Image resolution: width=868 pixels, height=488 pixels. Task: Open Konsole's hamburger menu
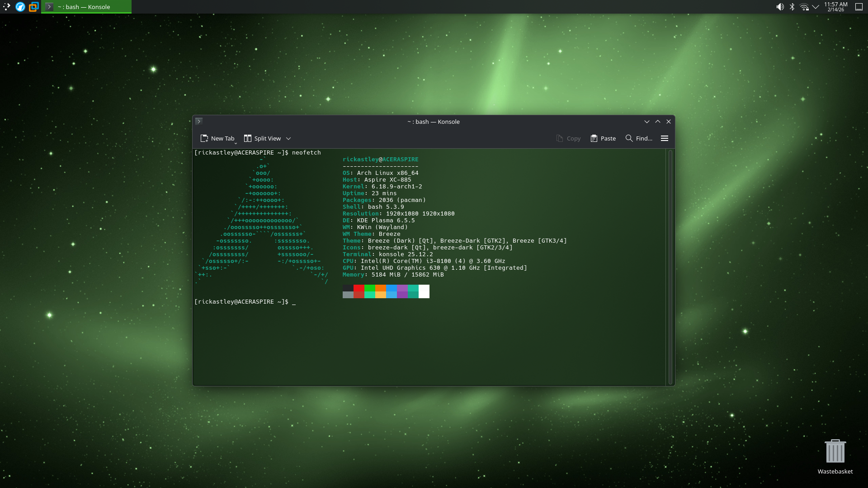coord(664,138)
